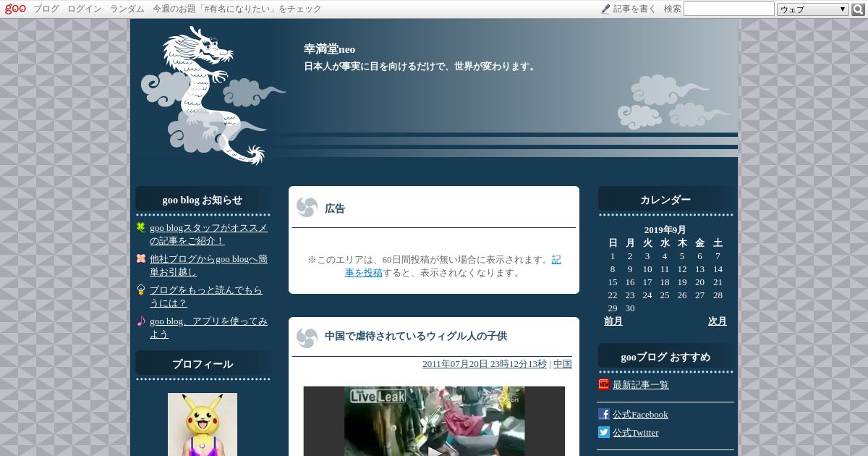This screenshot has height=456, width=868.
Task: Open the 公式Facebook link
Action: pos(640,414)
